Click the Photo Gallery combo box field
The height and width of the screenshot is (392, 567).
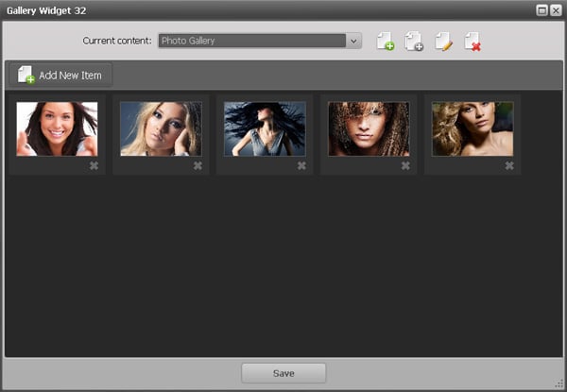coord(250,41)
